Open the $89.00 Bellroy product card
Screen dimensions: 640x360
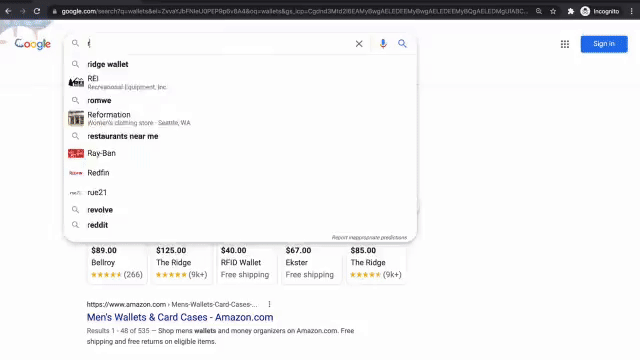tap(117, 263)
